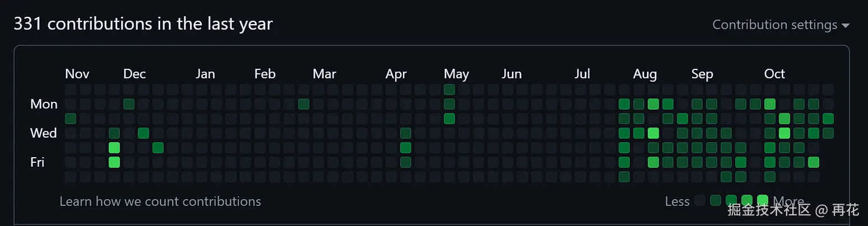Click the bright green Thursday cell in November

click(114, 148)
